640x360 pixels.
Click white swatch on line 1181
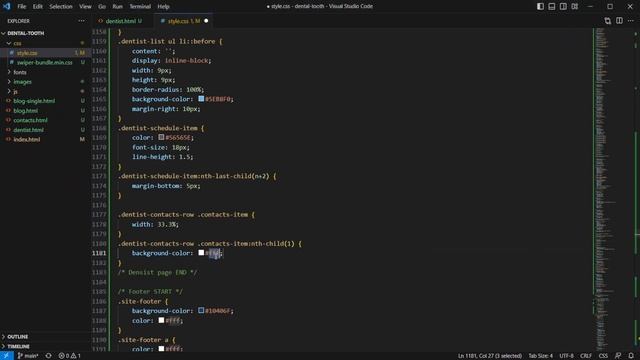201,253
